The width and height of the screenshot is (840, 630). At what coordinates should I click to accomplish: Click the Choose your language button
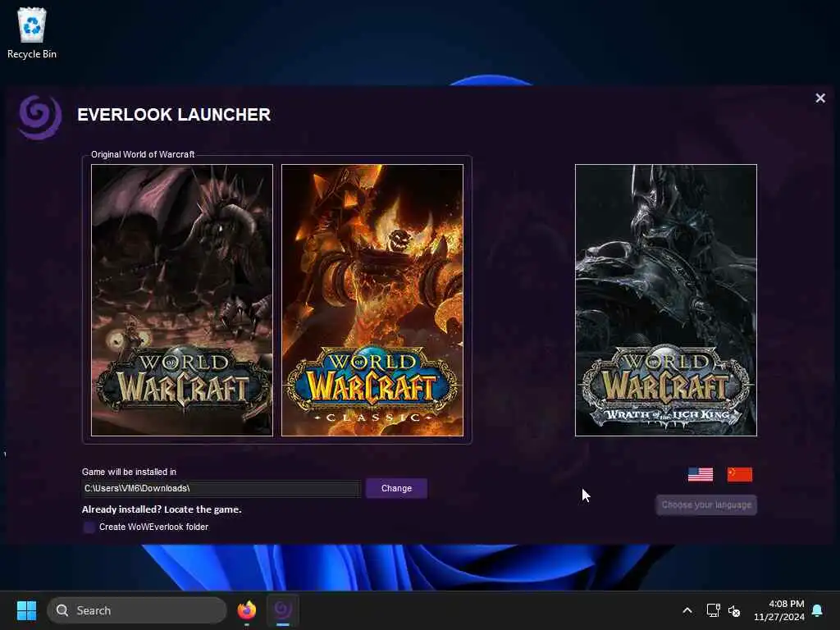pyautogui.click(x=706, y=505)
